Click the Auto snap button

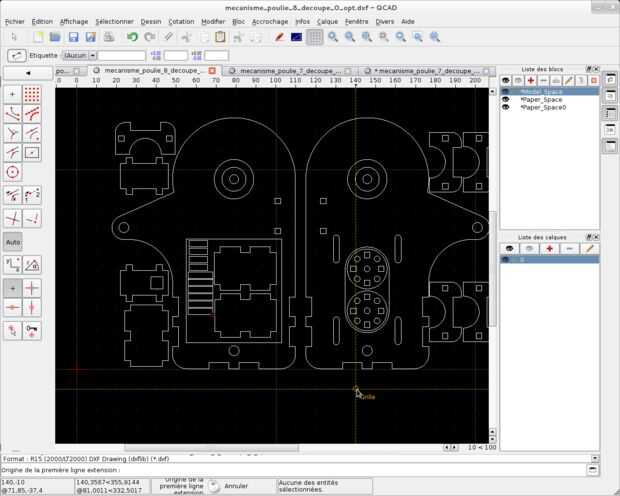13,241
